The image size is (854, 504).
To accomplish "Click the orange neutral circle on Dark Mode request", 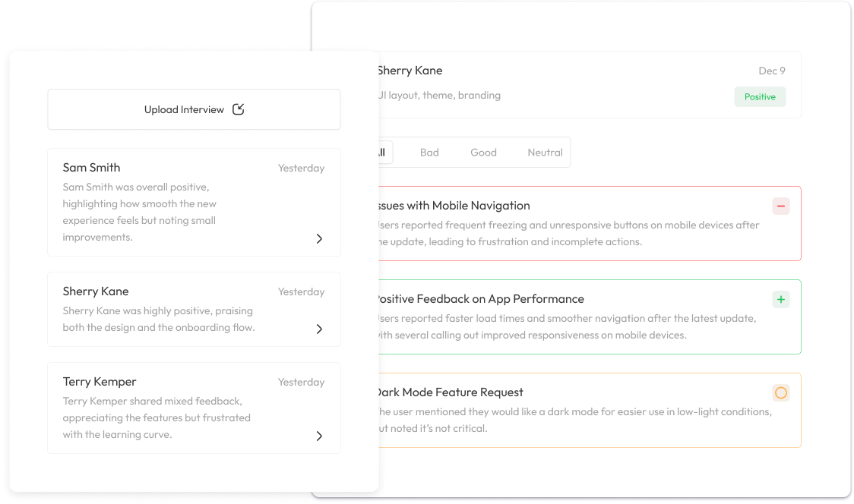I will point(780,392).
